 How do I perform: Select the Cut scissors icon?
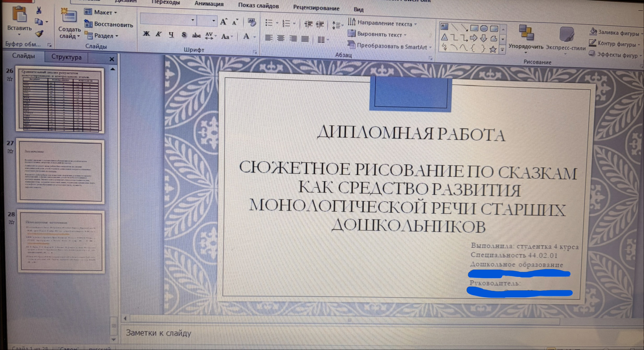point(39,10)
